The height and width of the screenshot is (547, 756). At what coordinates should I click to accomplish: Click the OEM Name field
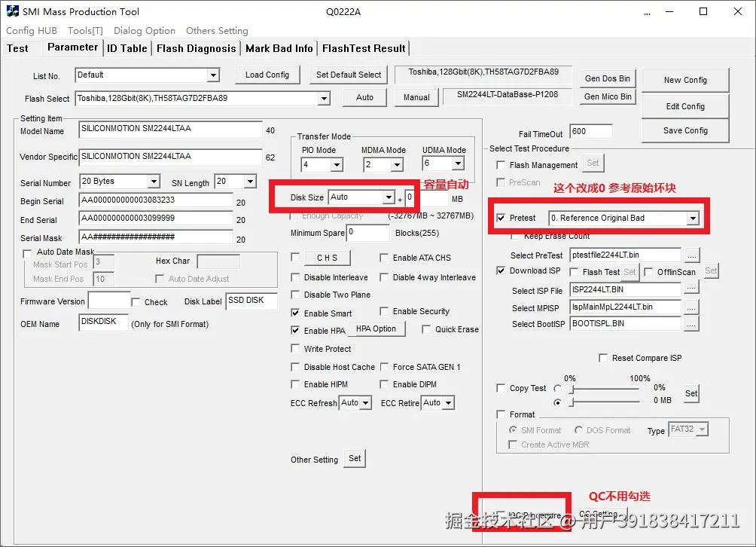tap(103, 322)
